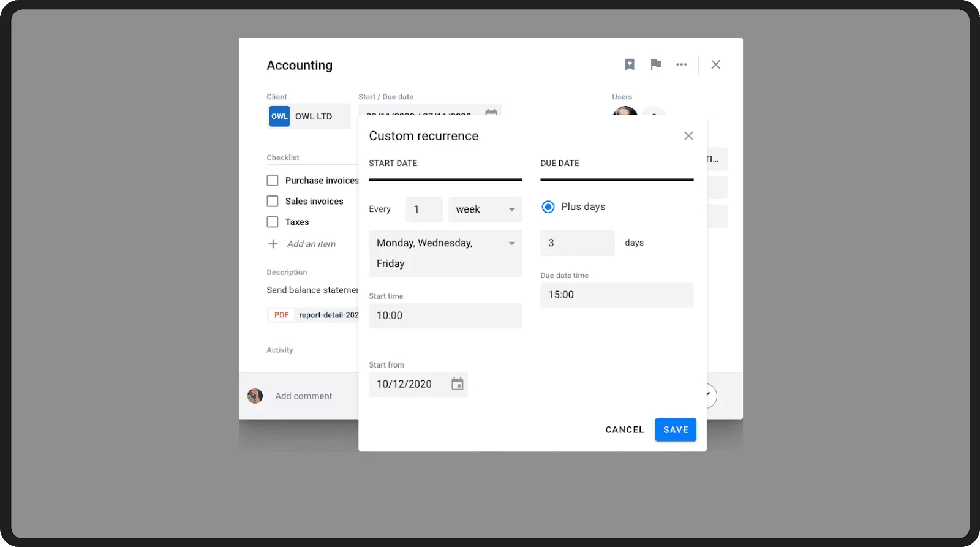Click the SAVE button
Screen dimensions: 980x547
click(676, 430)
